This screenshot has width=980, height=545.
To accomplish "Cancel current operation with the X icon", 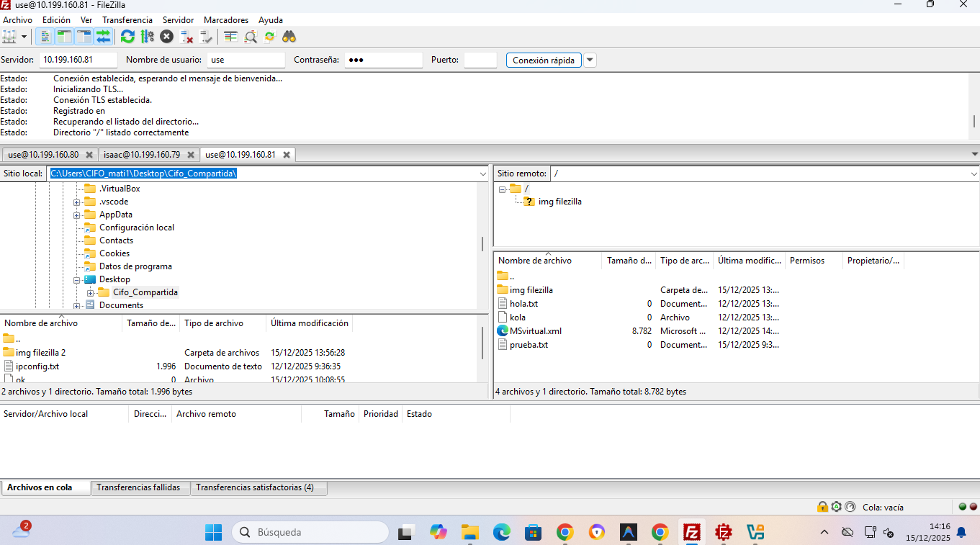I will 166,37.
